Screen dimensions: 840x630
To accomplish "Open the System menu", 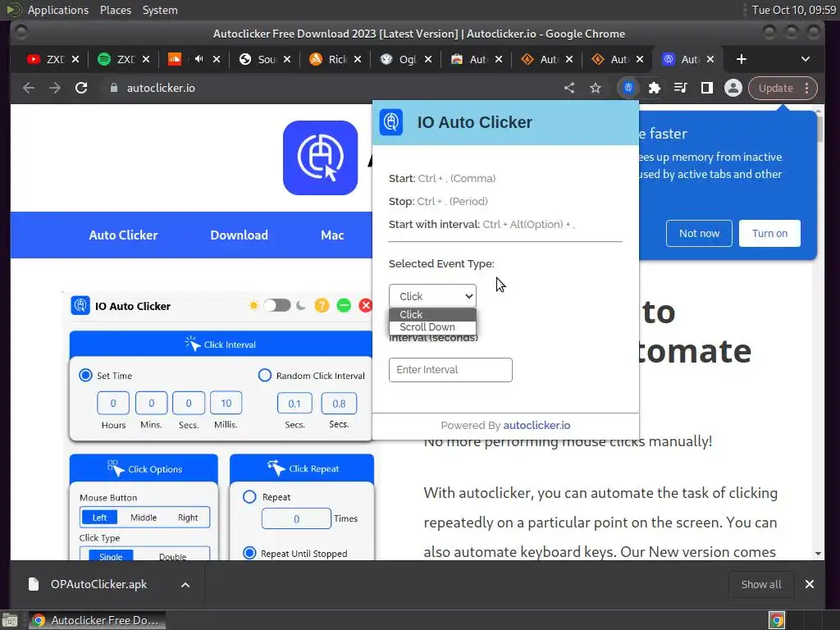I will 160,10.
